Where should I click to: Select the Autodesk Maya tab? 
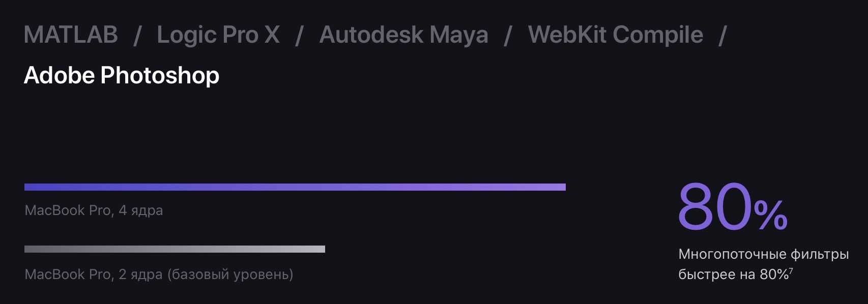(x=403, y=35)
